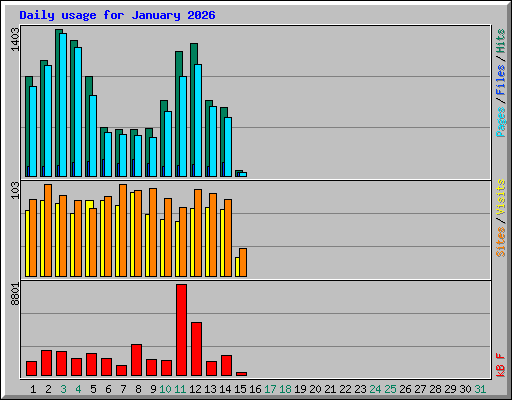Click day label 5 on the x-axis
The height and width of the screenshot is (400, 512).
coord(93,389)
